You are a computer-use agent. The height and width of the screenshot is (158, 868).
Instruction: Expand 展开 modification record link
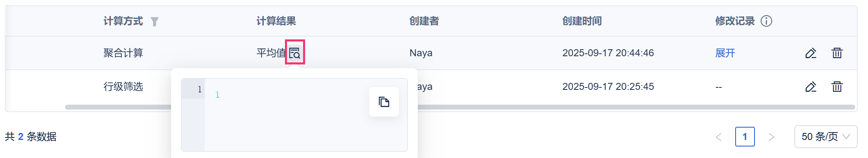(725, 53)
